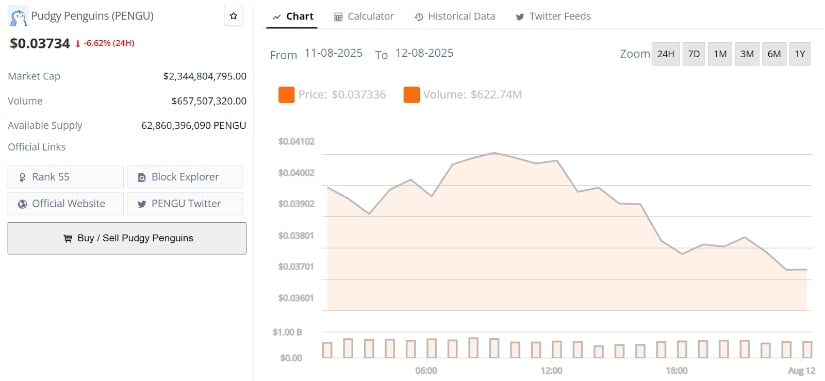Click the Pudgy Penguins logo icon
This screenshot has width=825, height=381.
point(18,17)
